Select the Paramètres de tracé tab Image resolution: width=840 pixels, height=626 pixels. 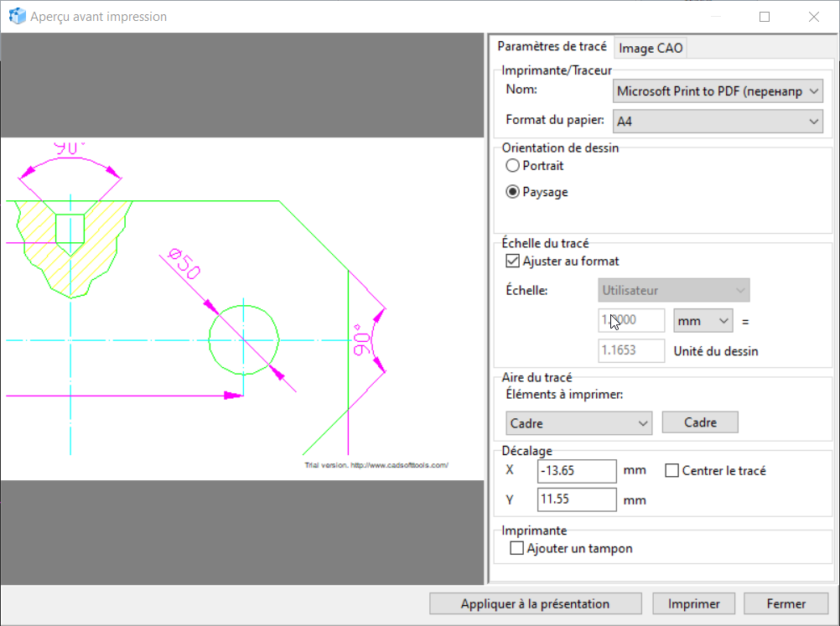pos(552,47)
